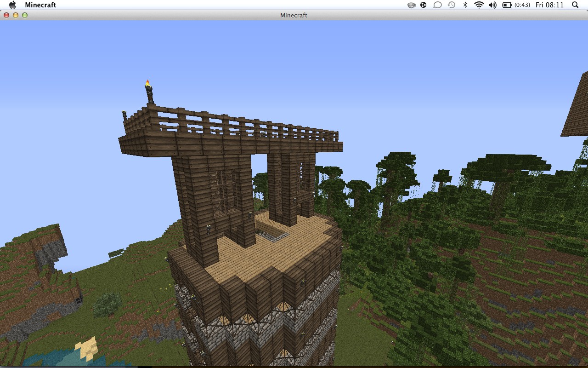Click the Apple logo in the menu bar

click(12, 5)
